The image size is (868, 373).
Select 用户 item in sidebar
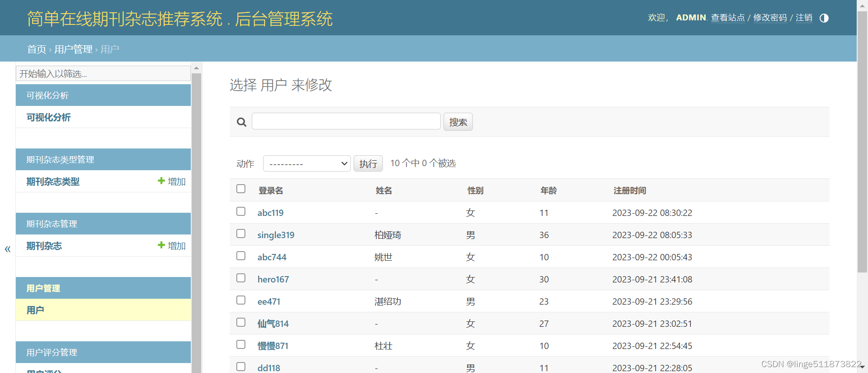click(35, 310)
